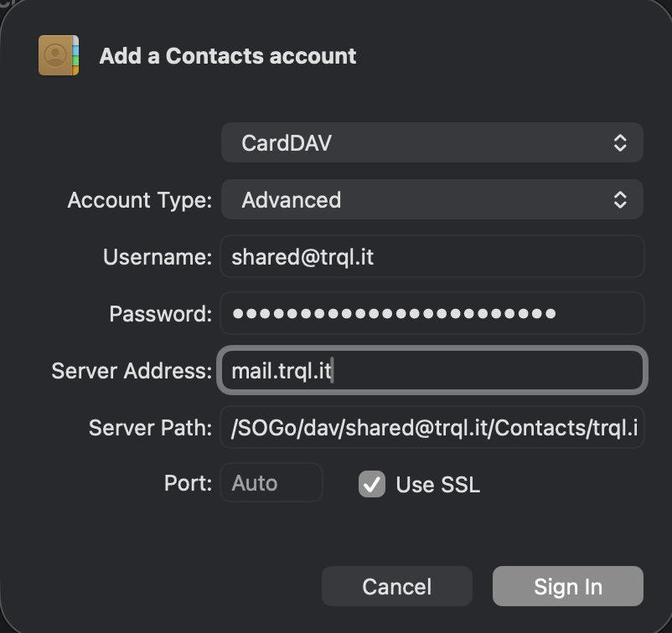Click inside the Server Address field mail.trql.it
672x633 pixels.
point(432,370)
